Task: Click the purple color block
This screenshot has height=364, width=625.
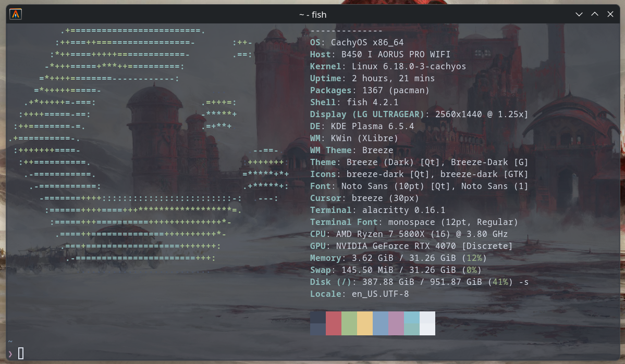Action: click(x=396, y=323)
